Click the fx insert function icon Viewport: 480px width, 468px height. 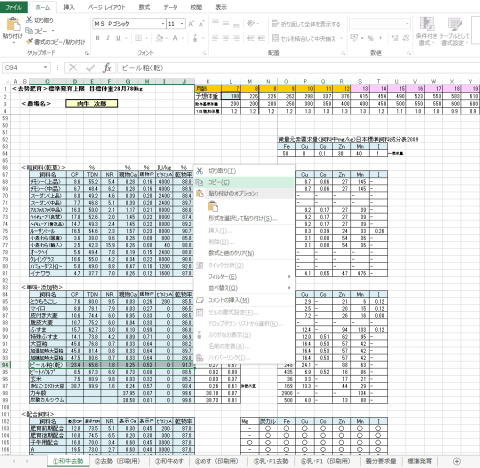(107, 68)
